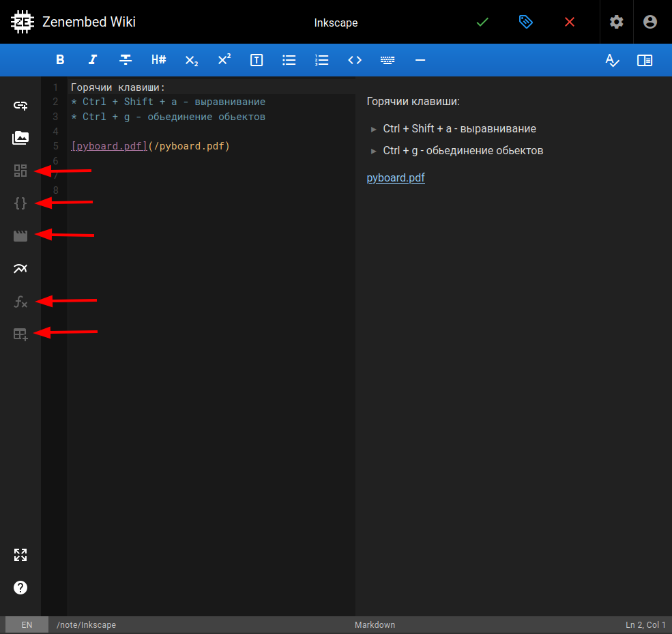
Task: Toggle distraction-free fullscreen mode
Action: (x=20, y=555)
